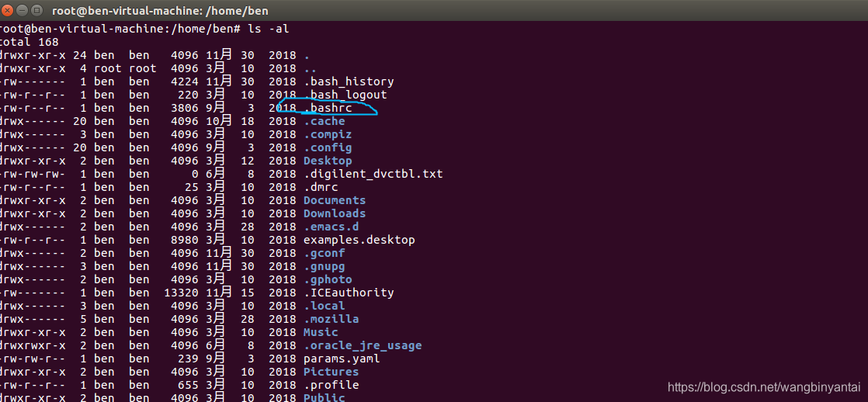
Task: Click the 'root root' owner of '..' entry
Action: 125,68
